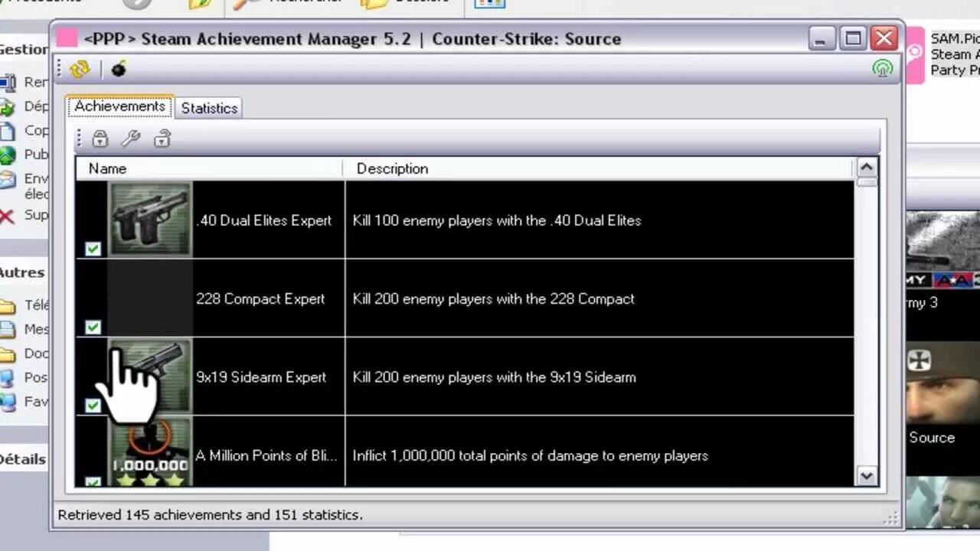
Task: Switch to the Achievements tab
Action: coord(119,106)
